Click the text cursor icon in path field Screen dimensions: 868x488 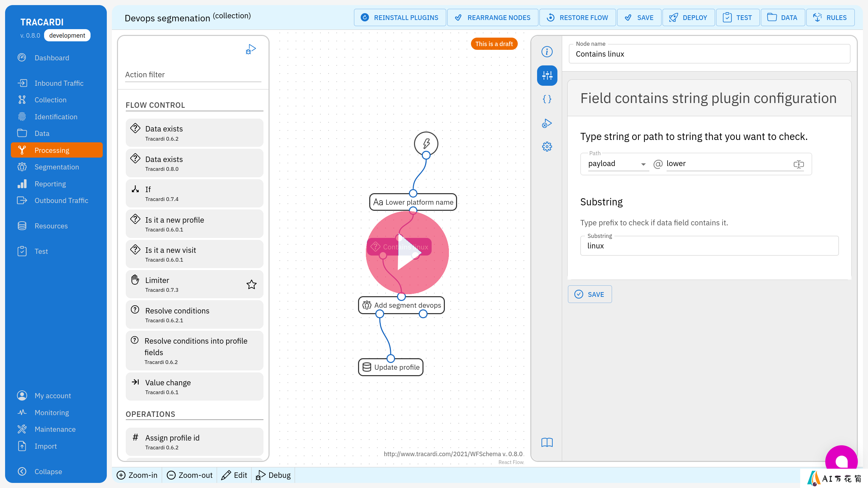pos(798,164)
